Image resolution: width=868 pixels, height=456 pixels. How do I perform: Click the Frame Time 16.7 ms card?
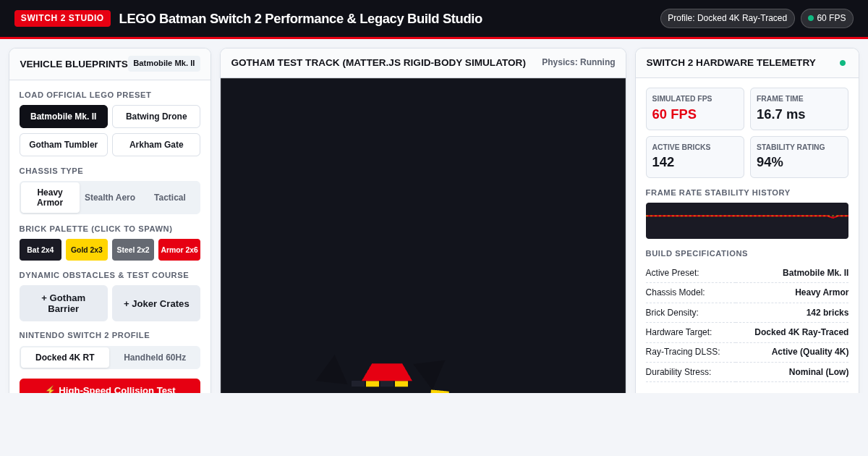pos(799,109)
